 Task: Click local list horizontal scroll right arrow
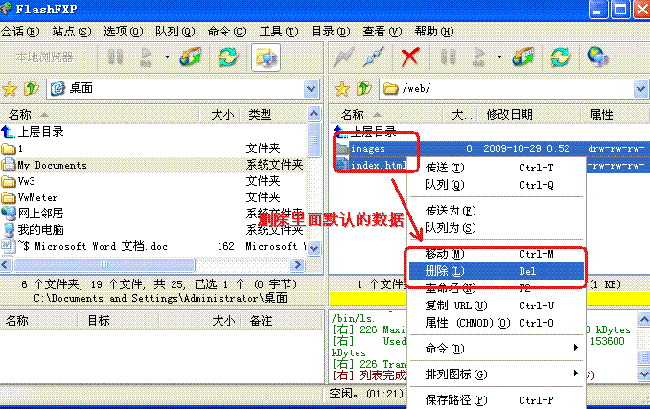[x=297, y=264]
